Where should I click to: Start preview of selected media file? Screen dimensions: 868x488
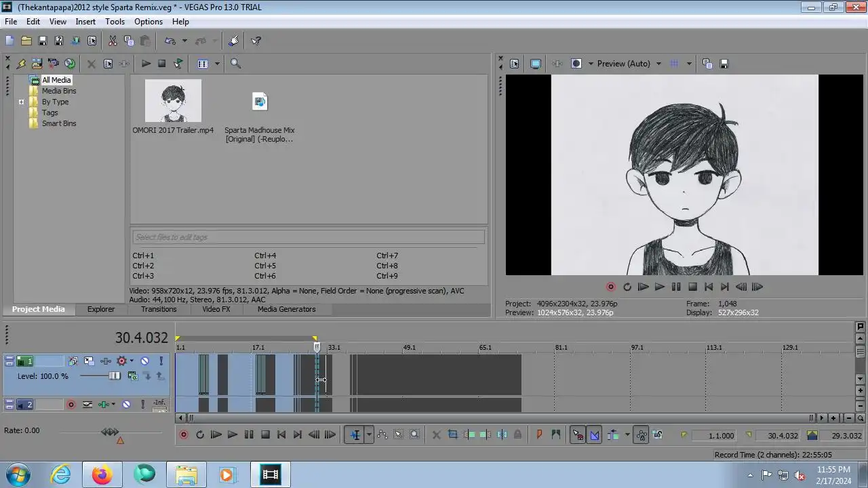click(146, 64)
